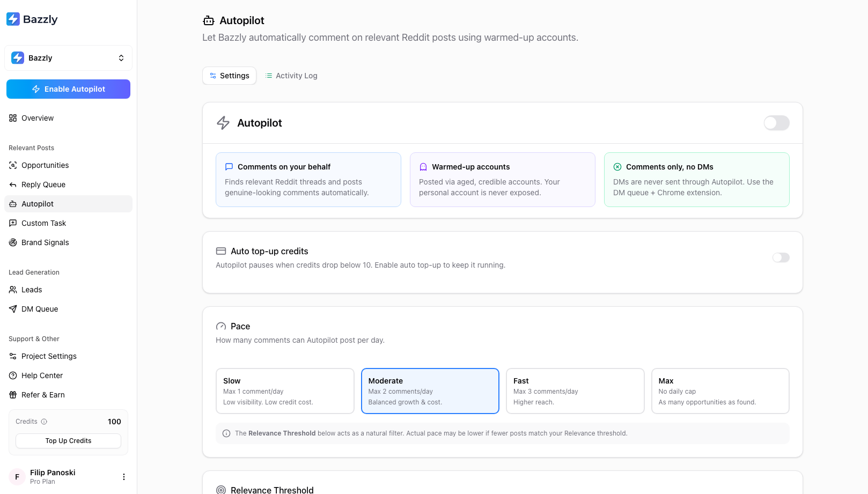Click the 'Pro Plan' label
Viewport: 868px width, 494px height.
pos(42,482)
